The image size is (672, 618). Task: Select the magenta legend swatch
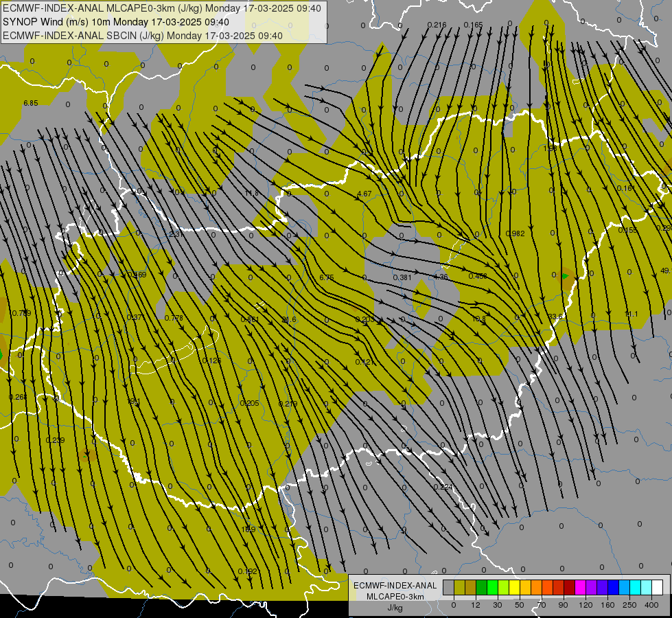[581, 587]
